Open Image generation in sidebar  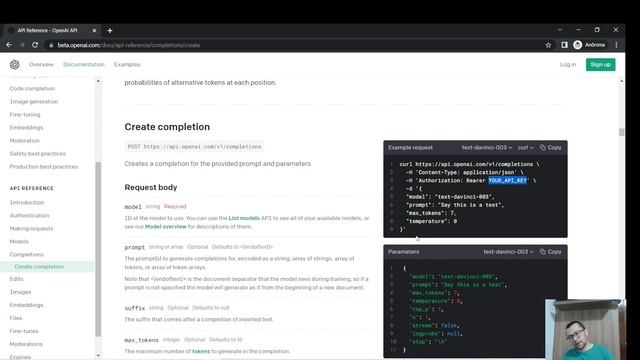(x=34, y=102)
